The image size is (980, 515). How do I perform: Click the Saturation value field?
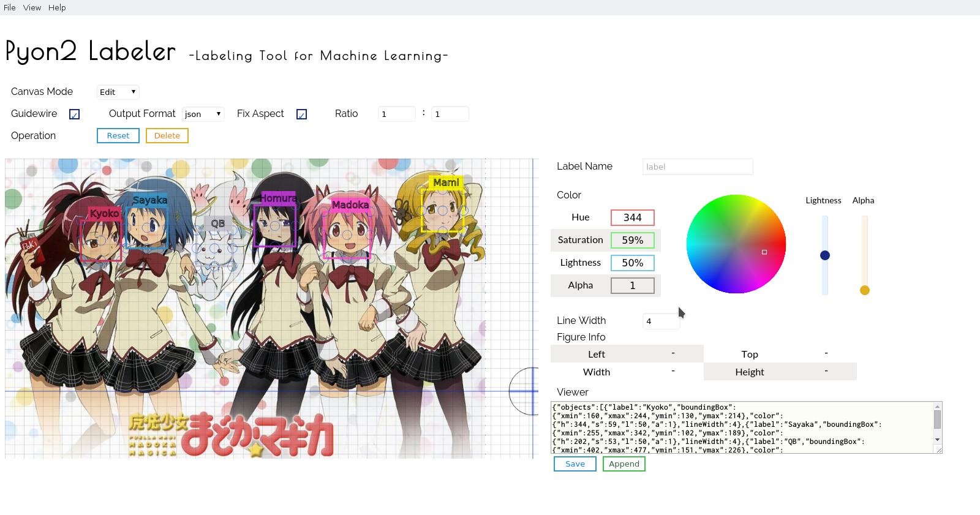pyautogui.click(x=633, y=240)
